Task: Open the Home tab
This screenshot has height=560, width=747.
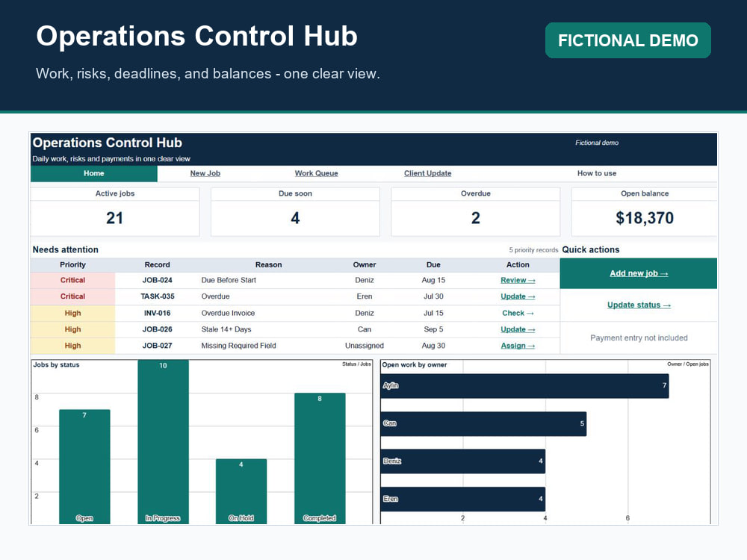Action: point(94,173)
